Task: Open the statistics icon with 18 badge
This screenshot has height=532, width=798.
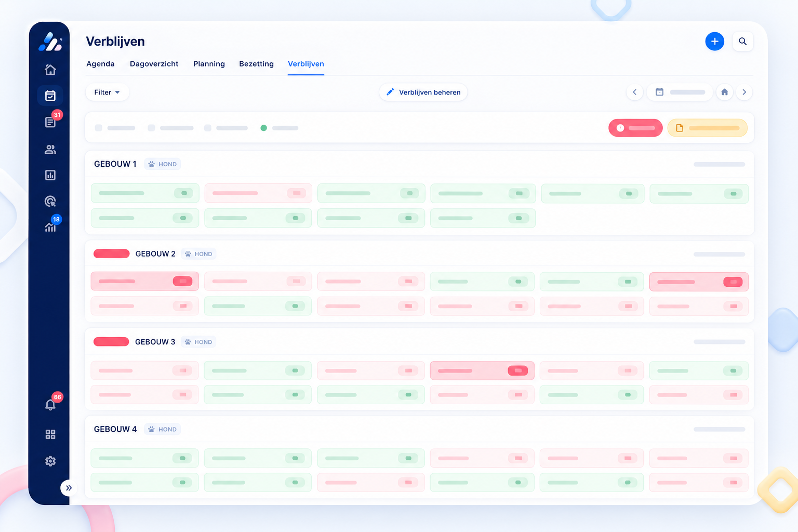Action: pyautogui.click(x=50, y=227)
